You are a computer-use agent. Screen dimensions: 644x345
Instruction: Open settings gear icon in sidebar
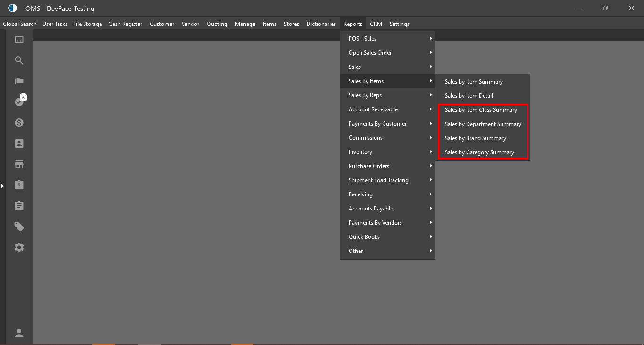pyautogui.click(x=19, y=247)
